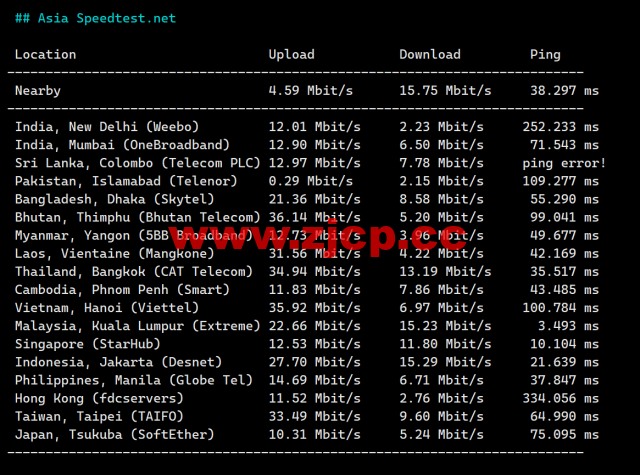Click Kuala Lumpur ping '3.493 ms'
640x475 pixels.
coord(569,326)
